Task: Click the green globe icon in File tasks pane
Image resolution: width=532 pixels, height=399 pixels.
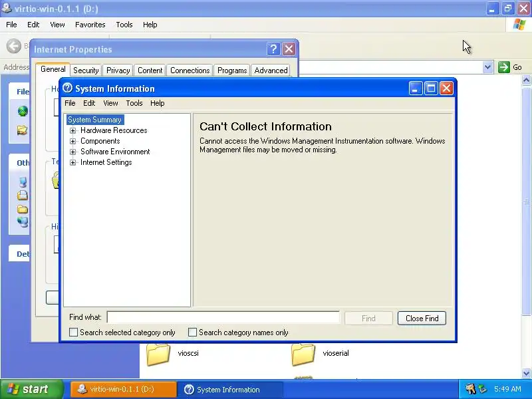Action: (23, 111)
